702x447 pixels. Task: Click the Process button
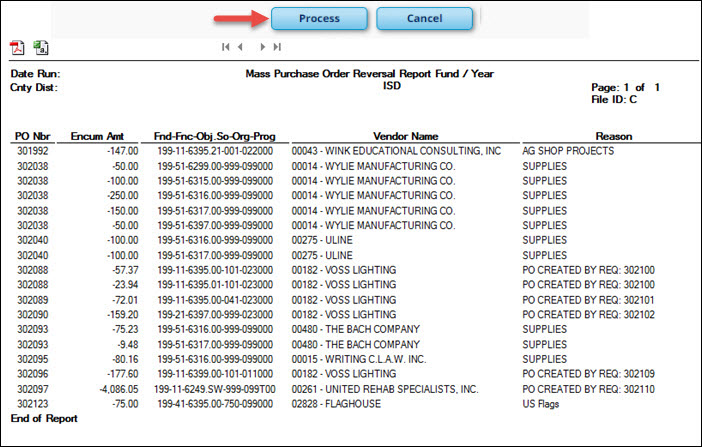(x=319, y=19)
